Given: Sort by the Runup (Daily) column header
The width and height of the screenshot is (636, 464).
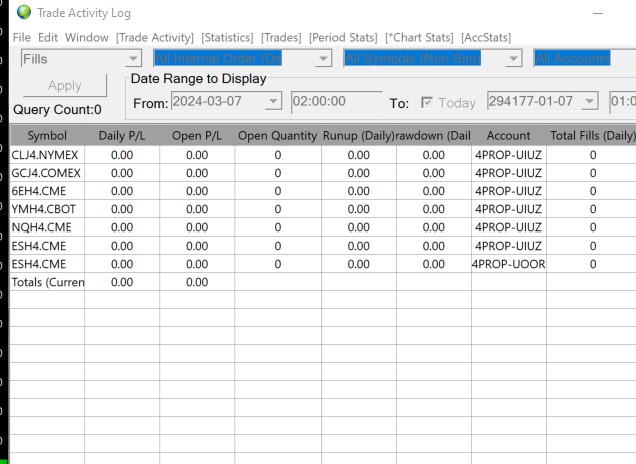Looking at the screenshot, I should (359, 135).
